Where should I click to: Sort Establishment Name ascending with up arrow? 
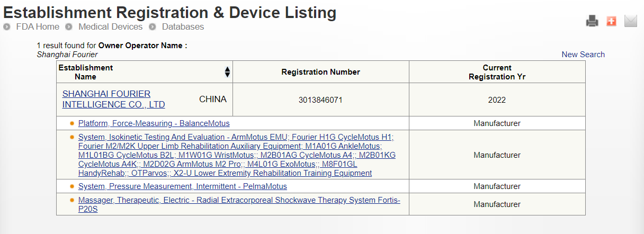click(228, 69)
